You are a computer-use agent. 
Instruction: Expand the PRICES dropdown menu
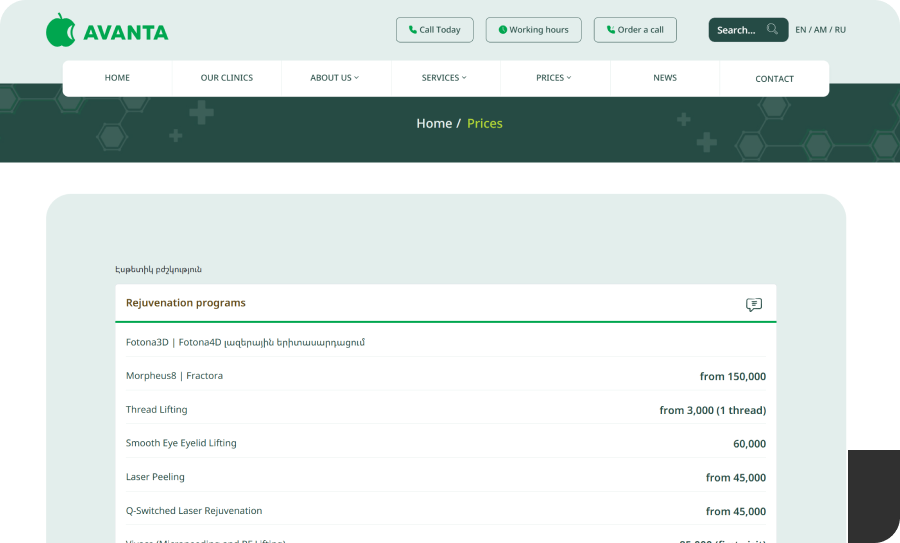554,78
